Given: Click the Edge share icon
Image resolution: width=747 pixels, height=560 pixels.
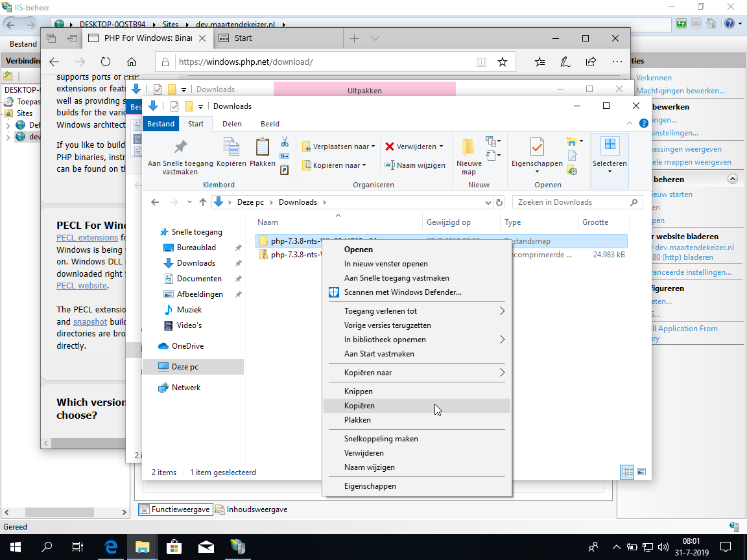Looking at the screenshot, I should point(591,62).
